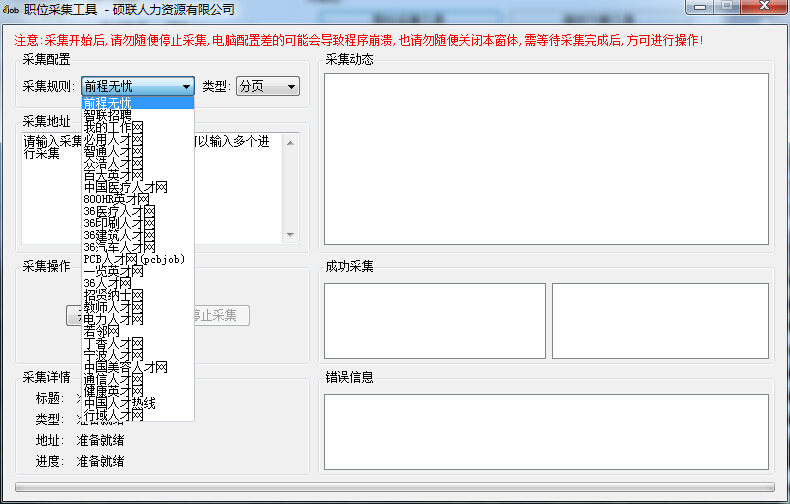Choose 前程无忧 in the rule list
790x504 pixels.
pos(138,103)
